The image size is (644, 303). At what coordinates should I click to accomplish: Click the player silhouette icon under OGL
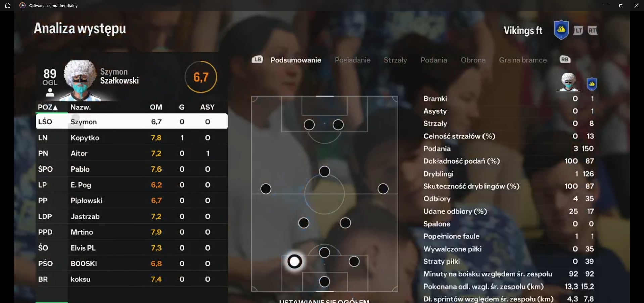[50, 92]
